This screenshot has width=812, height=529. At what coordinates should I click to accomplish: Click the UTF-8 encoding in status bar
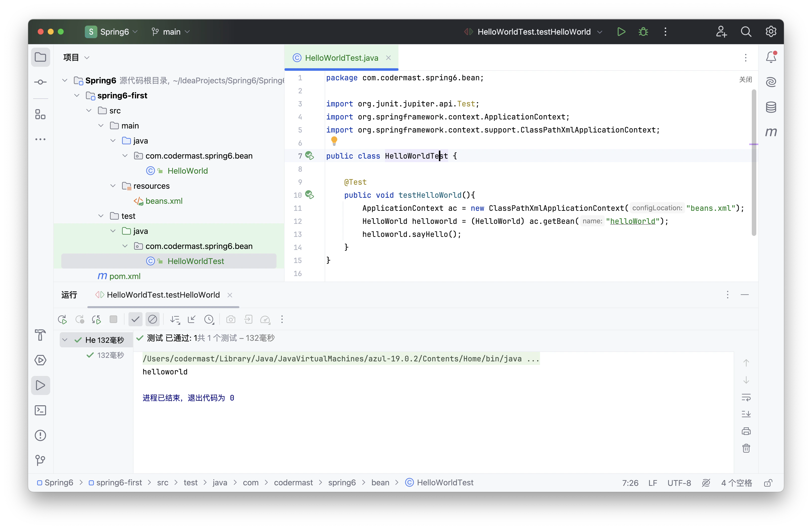coord(679,483)
